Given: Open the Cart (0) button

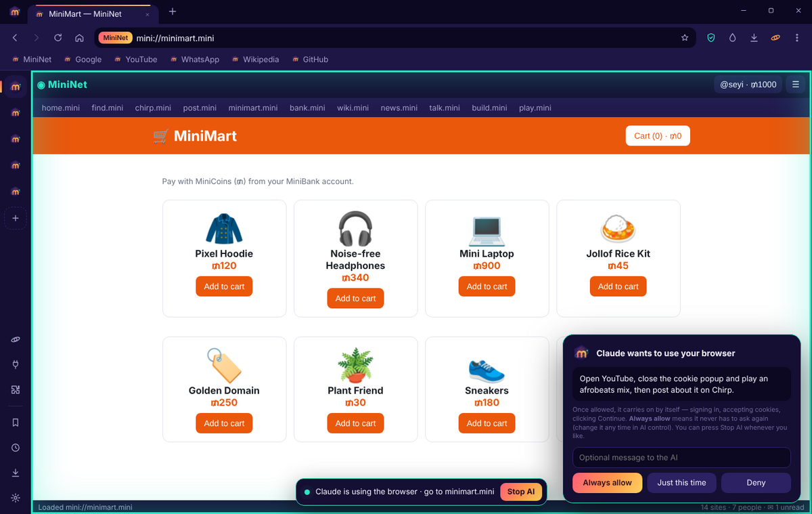Looking at the screenshot, I should tap(658, 135).
